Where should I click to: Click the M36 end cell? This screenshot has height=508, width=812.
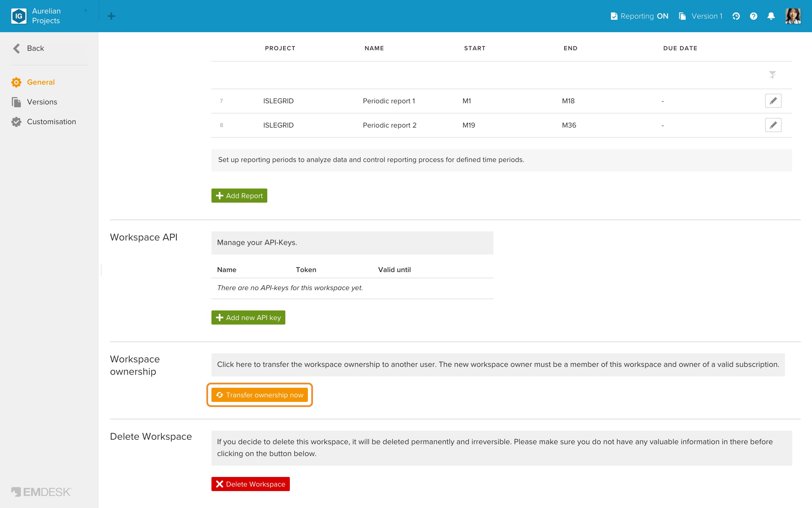tap(569, 125)
